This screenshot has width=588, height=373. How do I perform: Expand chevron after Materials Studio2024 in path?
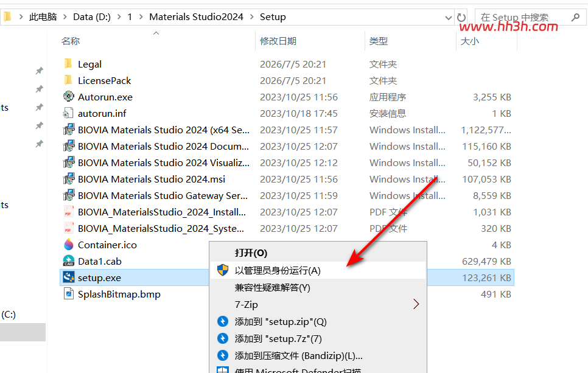(x=251, y=17)
